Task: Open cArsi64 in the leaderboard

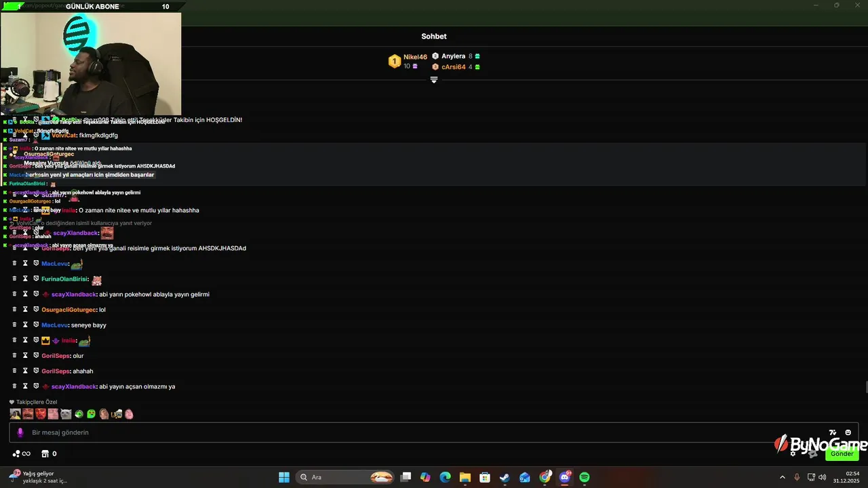Action: point(453,67)
